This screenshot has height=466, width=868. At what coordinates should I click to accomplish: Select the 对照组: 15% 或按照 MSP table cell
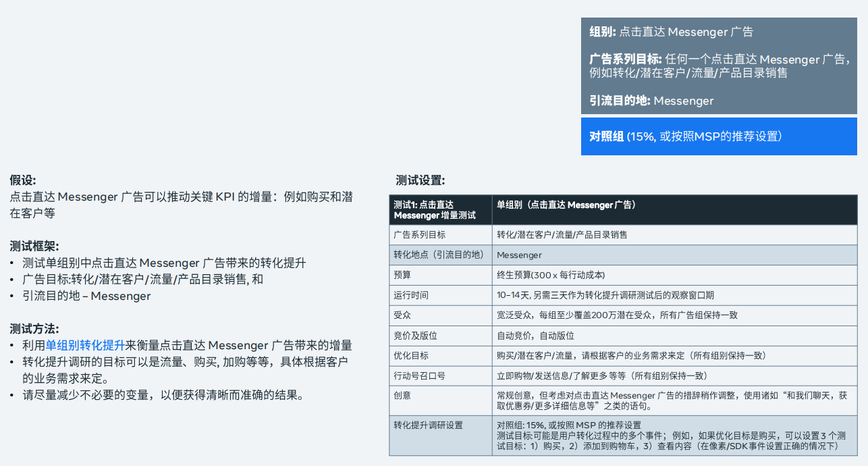point(675,435)
